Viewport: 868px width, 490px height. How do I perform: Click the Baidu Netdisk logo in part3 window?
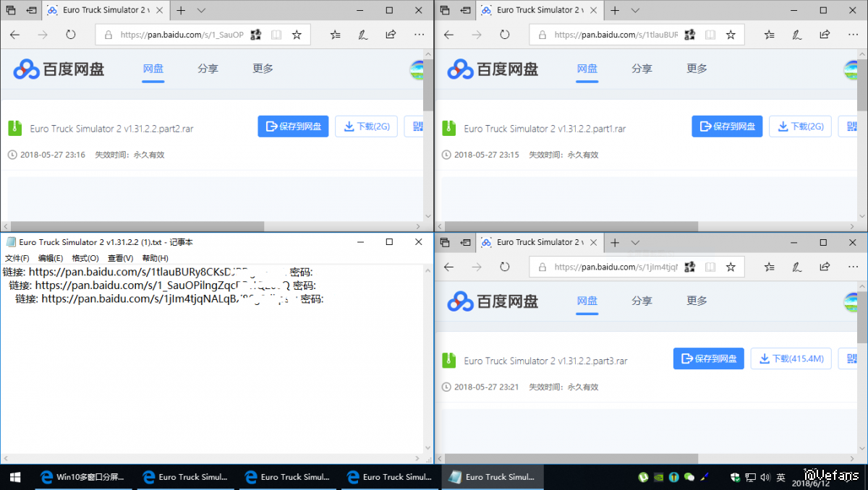pos(493,301)
